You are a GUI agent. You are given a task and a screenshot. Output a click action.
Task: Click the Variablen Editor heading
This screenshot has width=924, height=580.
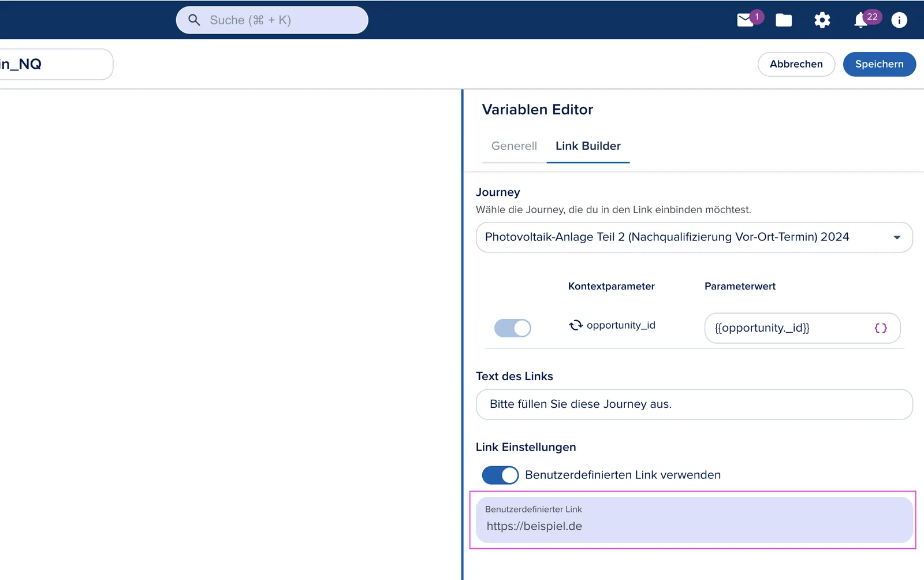coord(538,110)
